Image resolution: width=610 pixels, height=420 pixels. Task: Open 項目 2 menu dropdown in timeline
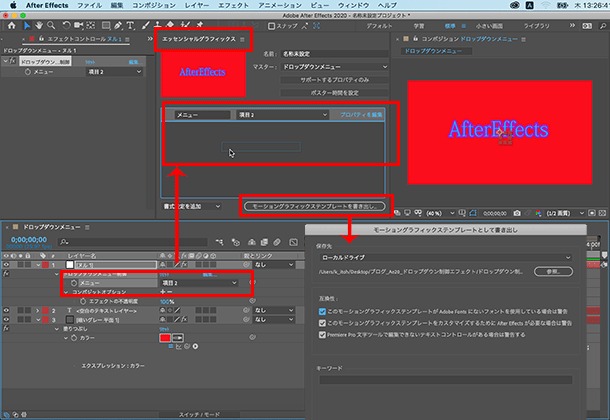click(x=199, y=283)
